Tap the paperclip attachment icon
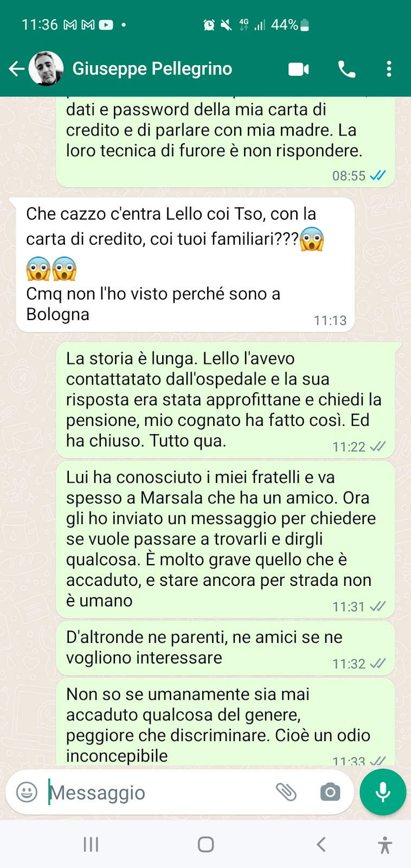The image size is (411, 868). [286, 792]
